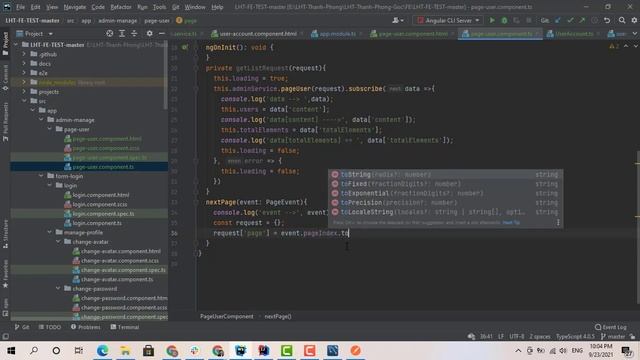Open the Event Log
The image size is (640, 360).
[x=611, y=327]
